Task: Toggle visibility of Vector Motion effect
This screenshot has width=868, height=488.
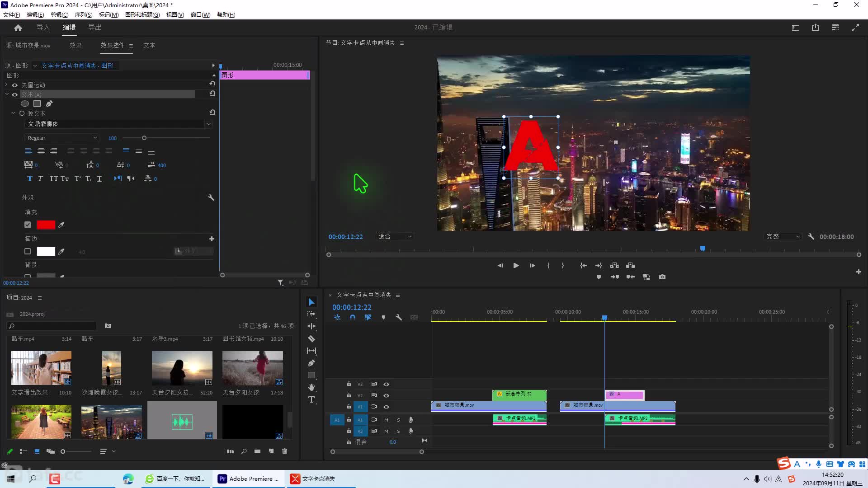Action: [14, 85]
